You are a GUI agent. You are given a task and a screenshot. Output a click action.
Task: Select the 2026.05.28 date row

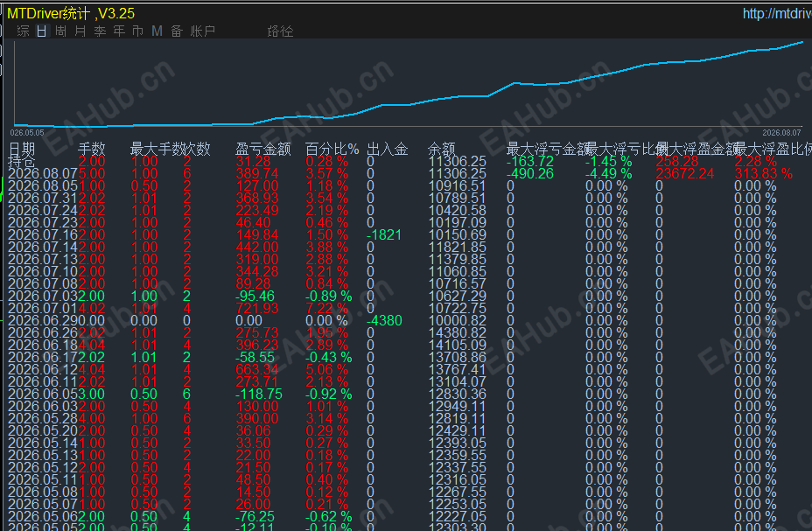tap(43, 419)
